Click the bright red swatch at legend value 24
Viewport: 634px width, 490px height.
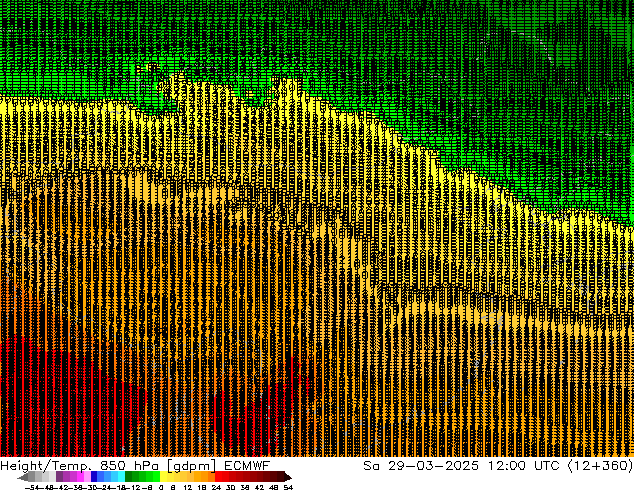point(218,476)
